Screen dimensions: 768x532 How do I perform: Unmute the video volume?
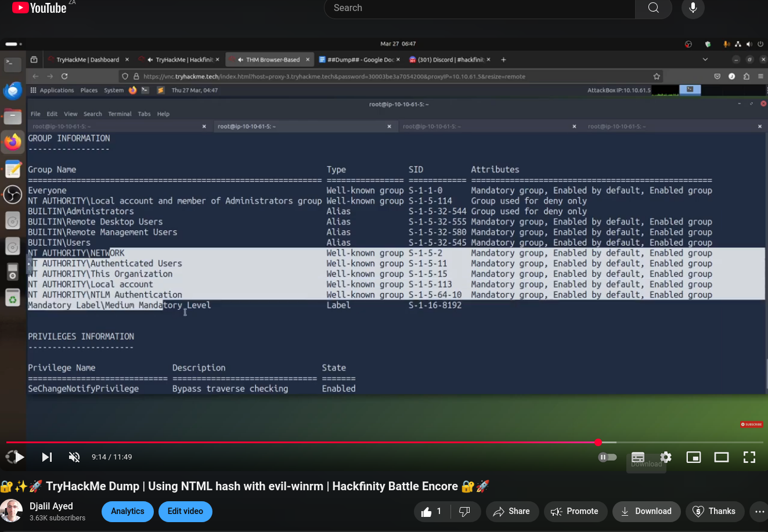pos(74,457)
